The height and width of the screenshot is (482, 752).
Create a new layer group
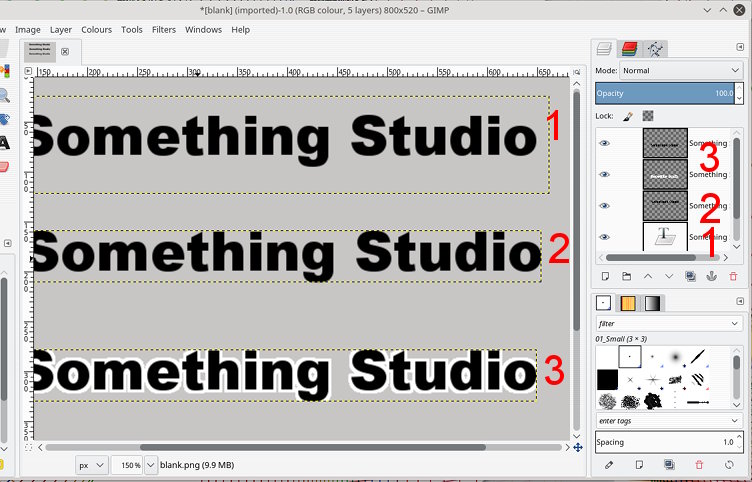[626, 276]
